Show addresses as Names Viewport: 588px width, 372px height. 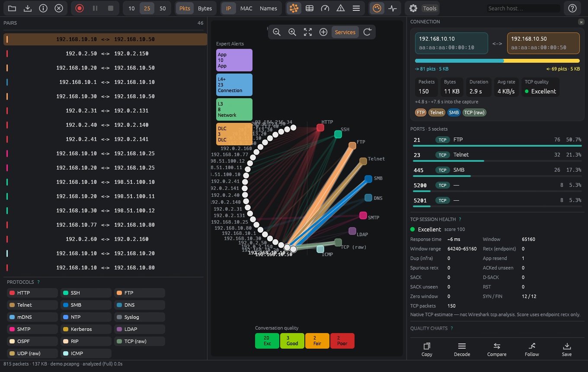pyautogui.click(x=268, y=8)
